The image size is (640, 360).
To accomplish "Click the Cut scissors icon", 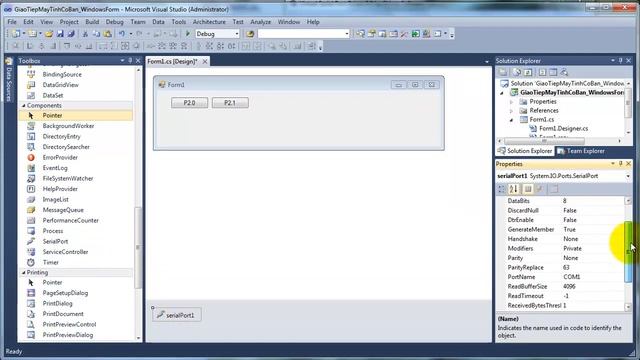I will click(x=85, y=33).
